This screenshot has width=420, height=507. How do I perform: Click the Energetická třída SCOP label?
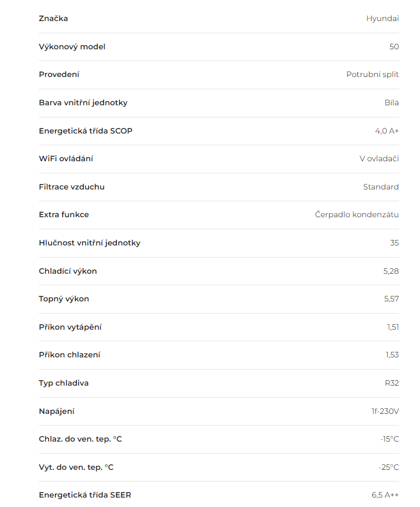[x=86, y=131]
